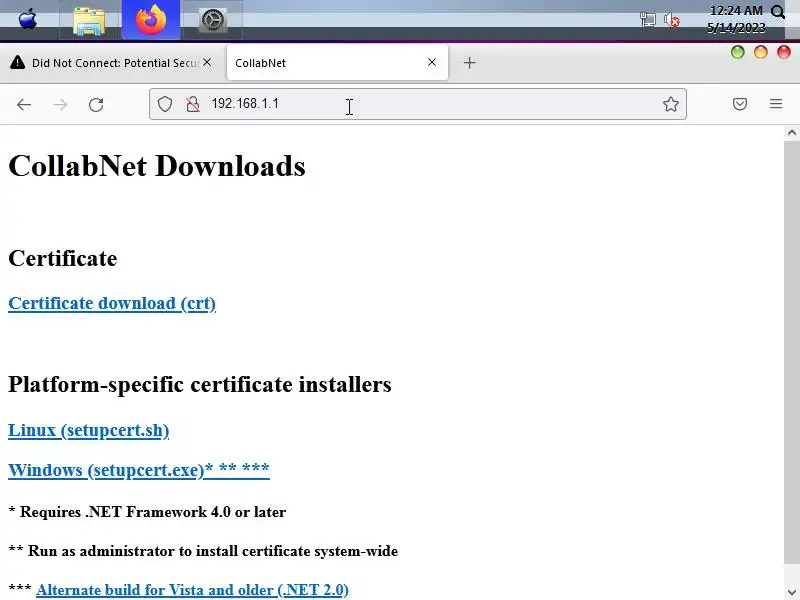Open the search magnifier in the taskbar
This screenshot has height=600, width=800.
click(778, 12)
